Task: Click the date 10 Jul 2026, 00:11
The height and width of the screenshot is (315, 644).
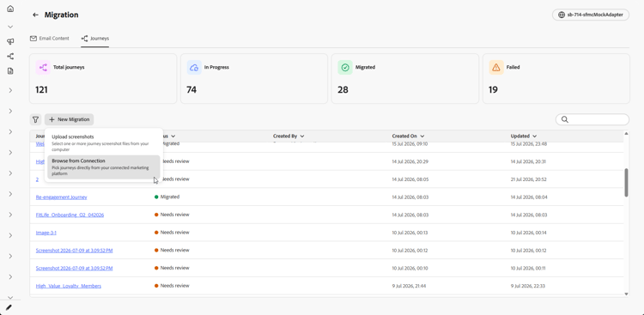Action: point(528,268)
